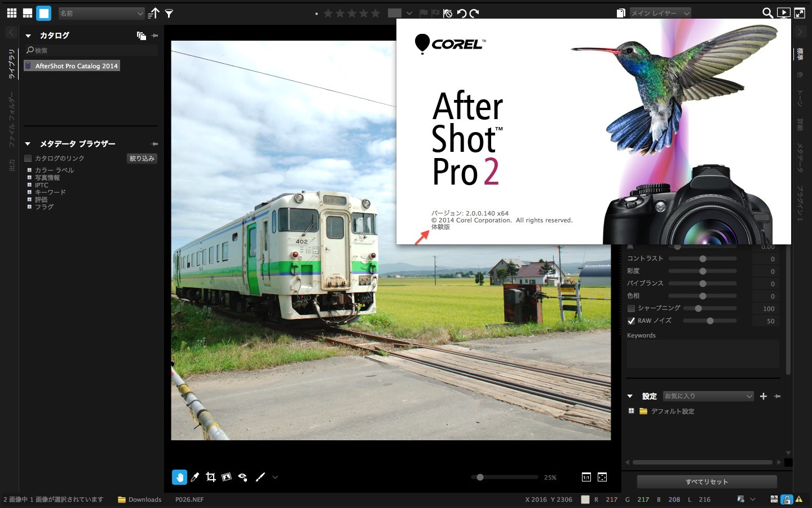This screenshot has height=508, width=812.
Task: Collapse the 設定 panel
Action: pyautogui.click(x=630, y=396)
